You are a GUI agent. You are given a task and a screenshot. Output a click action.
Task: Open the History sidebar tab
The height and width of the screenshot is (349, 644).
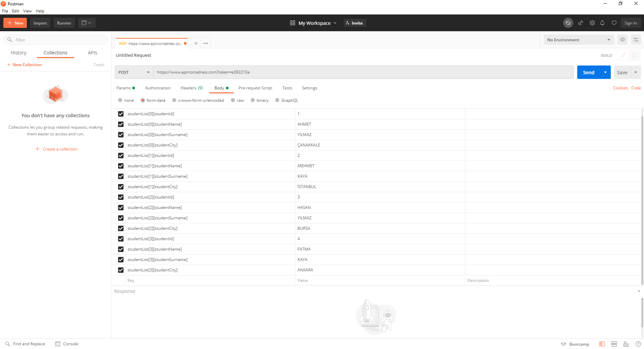click(18, 53)
